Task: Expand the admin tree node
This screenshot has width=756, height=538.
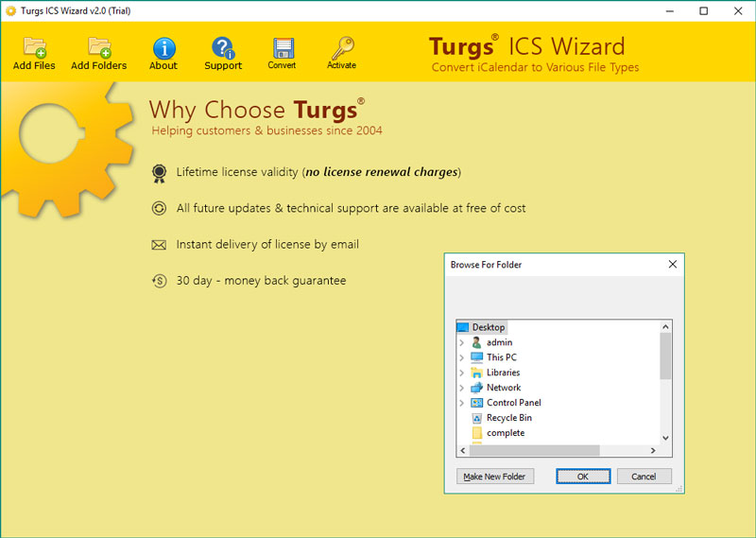Action: [461, 342]
